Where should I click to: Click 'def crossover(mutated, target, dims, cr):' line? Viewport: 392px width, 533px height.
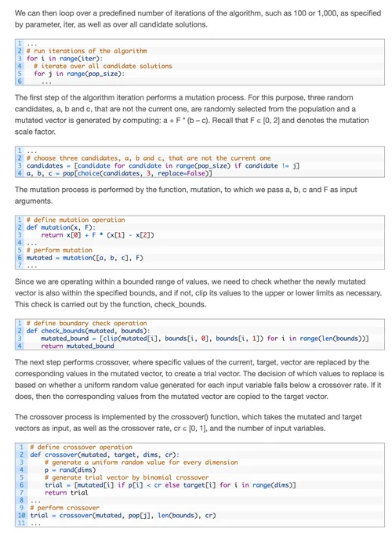pyautogui.click(x=104, y=455)
